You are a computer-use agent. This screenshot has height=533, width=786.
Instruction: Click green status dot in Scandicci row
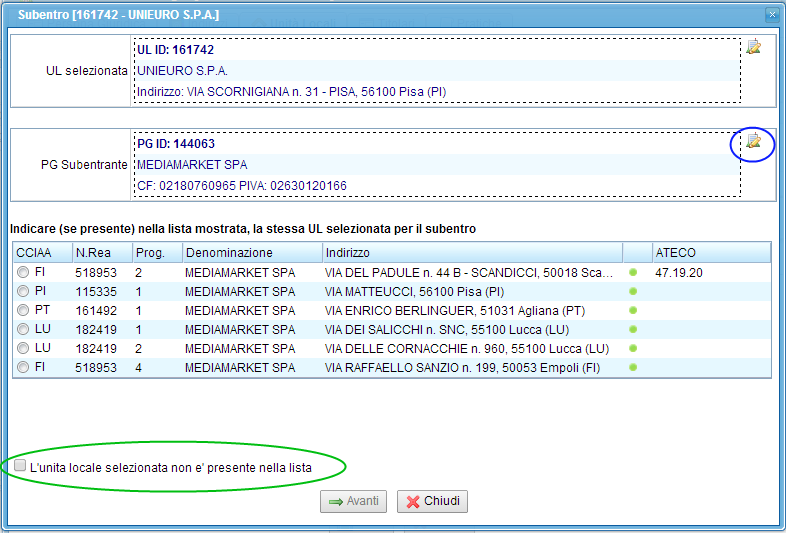633,272
